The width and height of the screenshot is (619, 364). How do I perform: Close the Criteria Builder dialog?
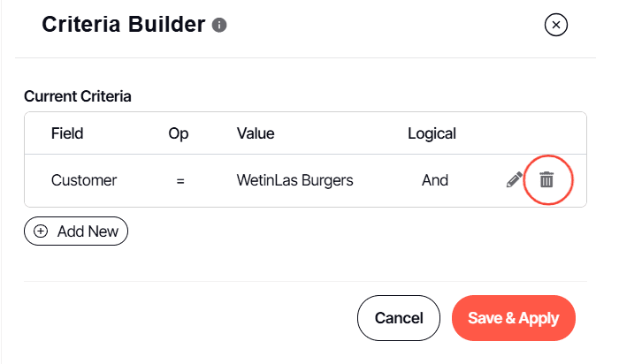(556, 25)
